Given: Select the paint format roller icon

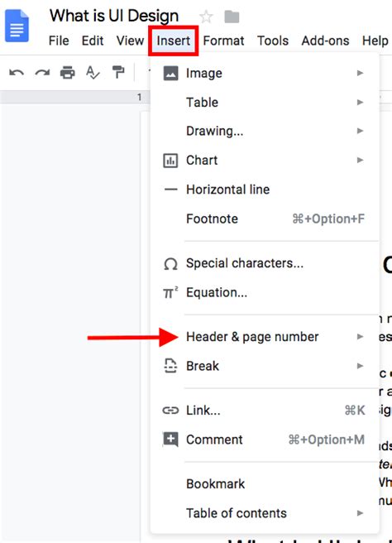Looking at the screenshot, I should (118, 72).
